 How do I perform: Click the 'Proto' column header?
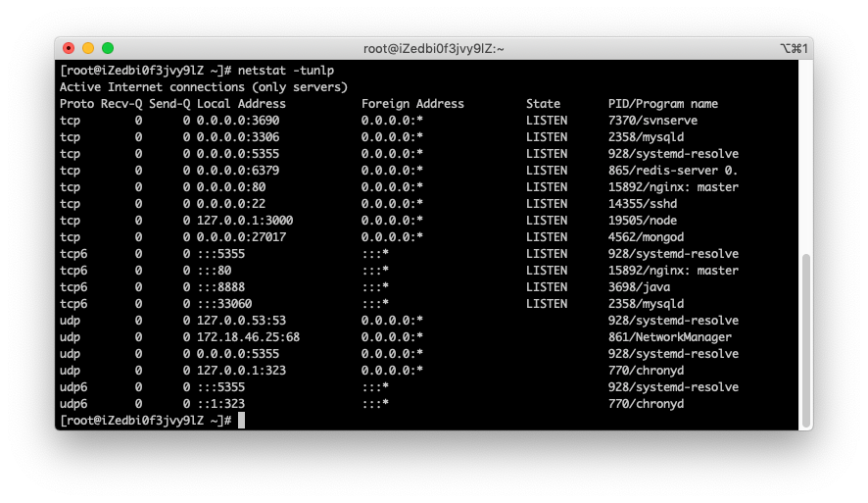pyautogui.click(x=77, y=104)
